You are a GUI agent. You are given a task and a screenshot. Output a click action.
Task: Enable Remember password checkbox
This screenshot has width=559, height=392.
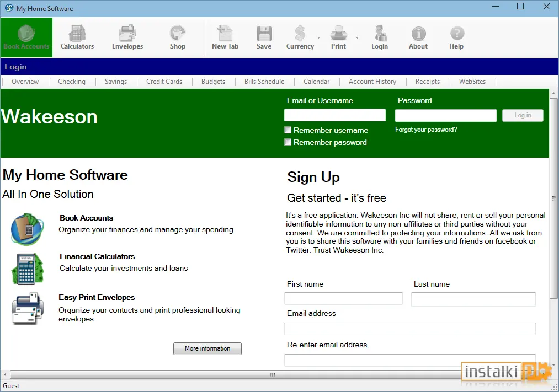[x=288, y=142]
